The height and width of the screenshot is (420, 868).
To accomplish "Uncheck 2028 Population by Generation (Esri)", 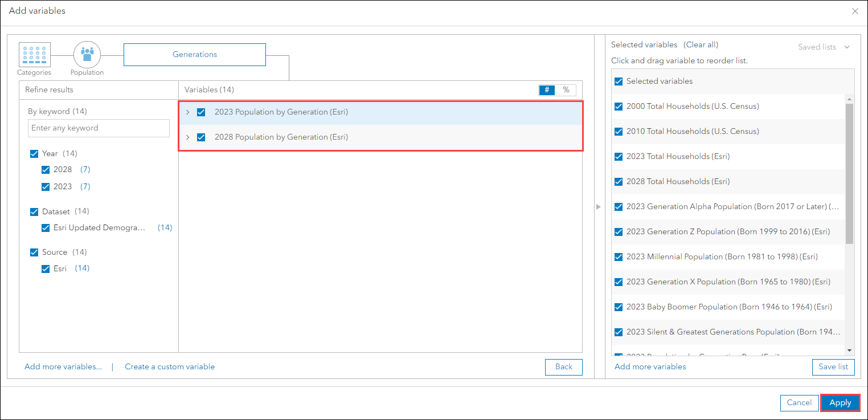I will pos(201,137).
